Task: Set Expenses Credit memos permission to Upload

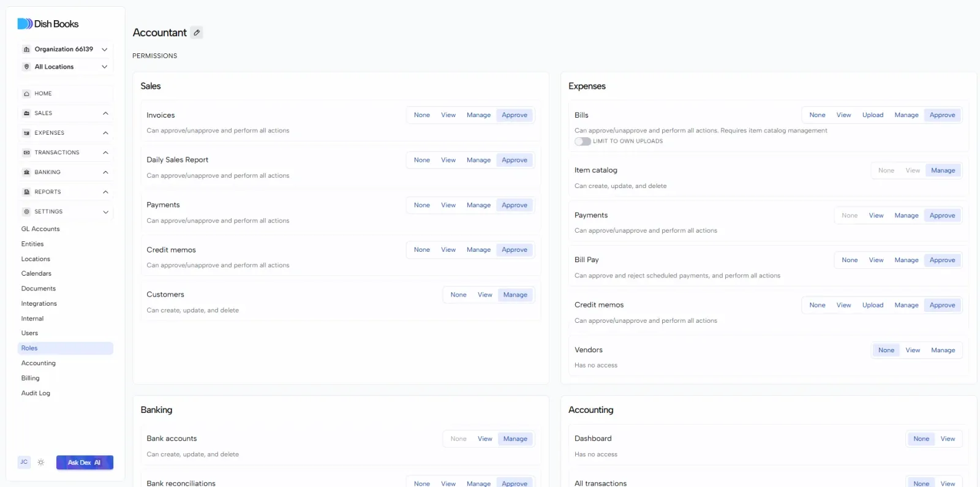Action: 873,305
